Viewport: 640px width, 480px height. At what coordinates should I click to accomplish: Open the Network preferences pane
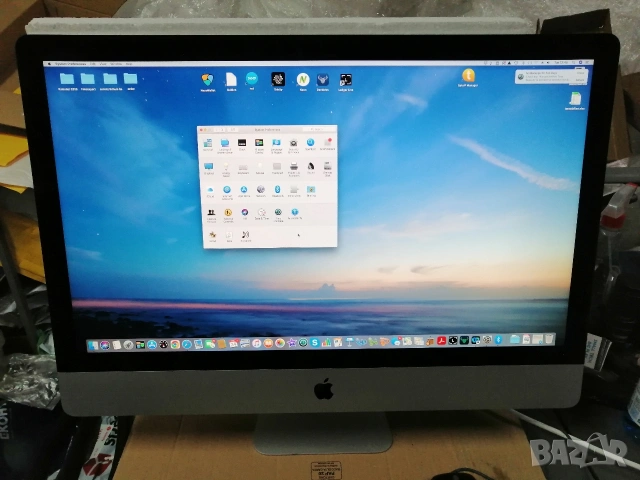coord(261,191)
